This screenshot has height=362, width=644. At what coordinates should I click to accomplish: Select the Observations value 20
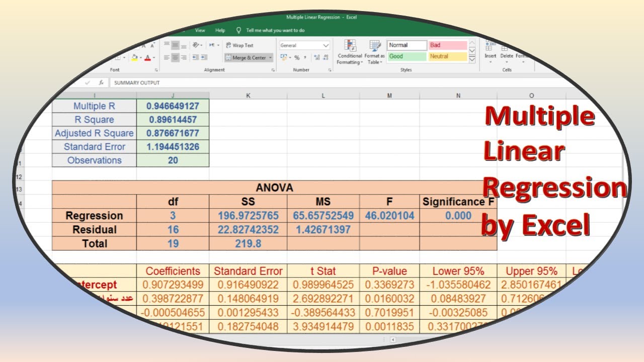pos(173,160)
